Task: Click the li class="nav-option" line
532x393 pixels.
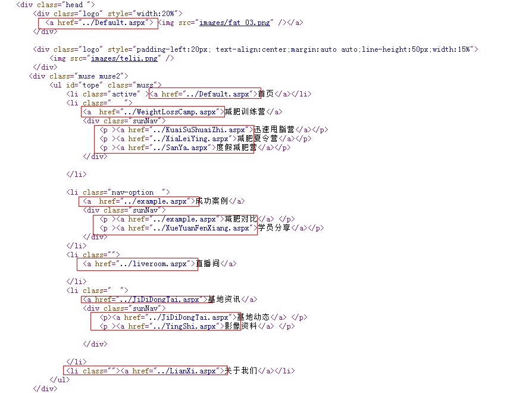Action: pyautogui.click(x=118, y=192)
